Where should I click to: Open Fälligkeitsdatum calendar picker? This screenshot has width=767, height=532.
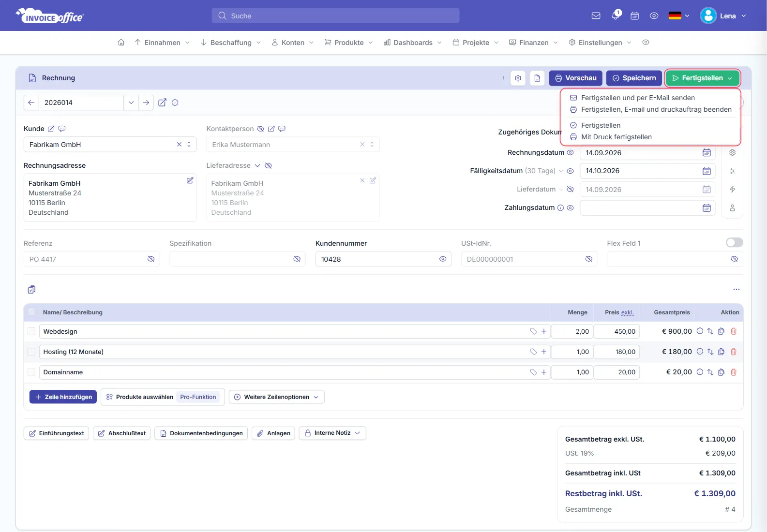(x=707, y=171)
